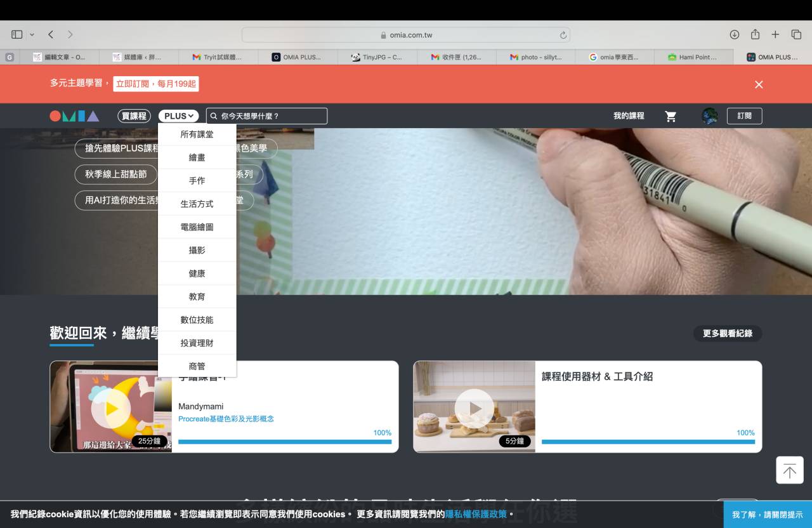
Task: Open 課程使用器材 & 工具介紹 title
Action: pyautogui.click(x=597, y=376)
